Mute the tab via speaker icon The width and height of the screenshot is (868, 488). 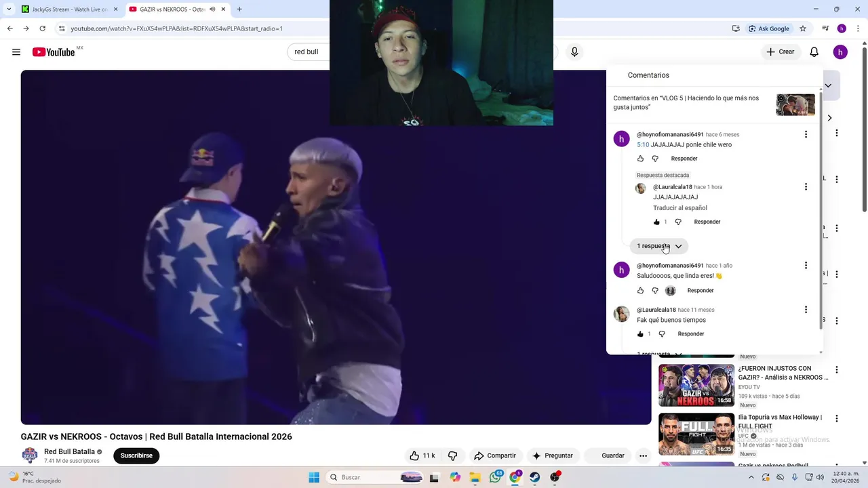[213, 9]
